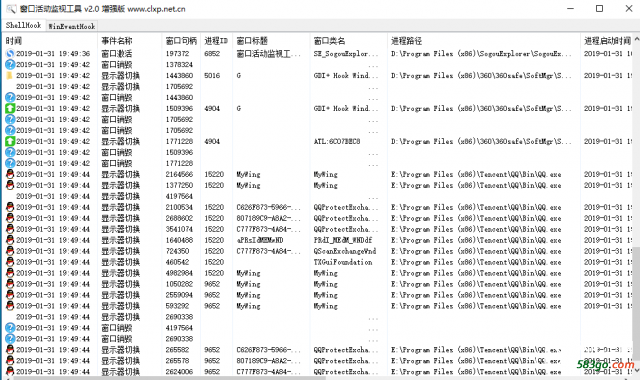Click the QQ penguin icon for handle 1377250

tap(10, 185)
